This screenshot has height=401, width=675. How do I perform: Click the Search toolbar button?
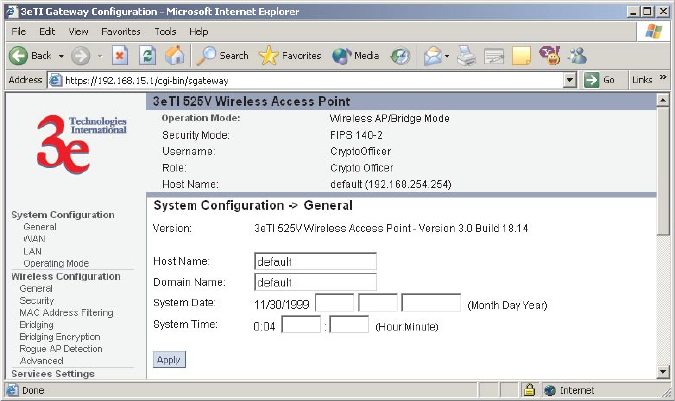click(x=223, y=56)
